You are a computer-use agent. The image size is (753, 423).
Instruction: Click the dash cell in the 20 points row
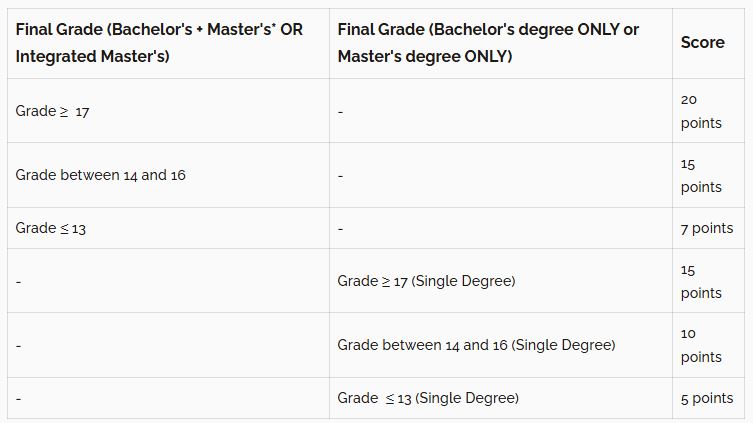click(341, 111)
